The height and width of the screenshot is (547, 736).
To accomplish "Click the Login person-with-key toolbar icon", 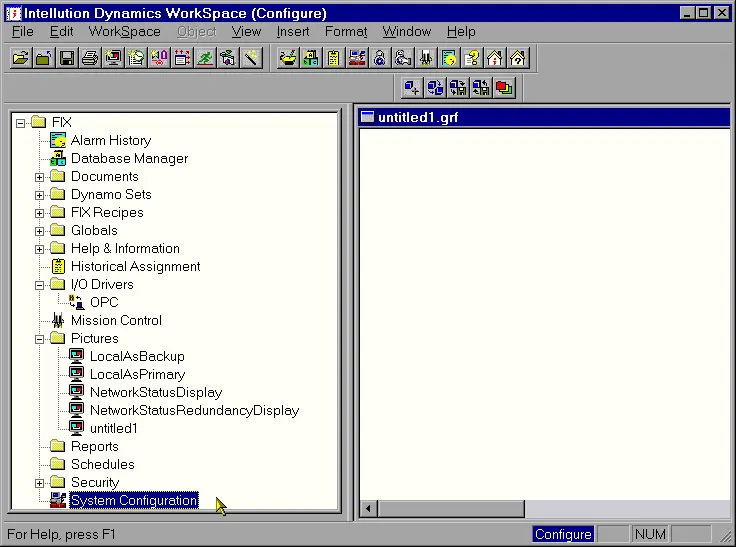I will 403,58.
